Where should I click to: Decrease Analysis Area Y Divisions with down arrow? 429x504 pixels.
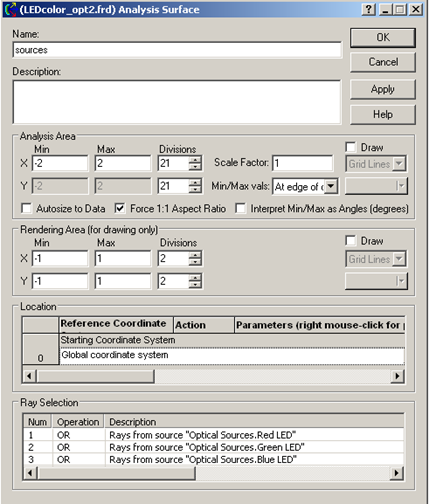tap(195, 190)
